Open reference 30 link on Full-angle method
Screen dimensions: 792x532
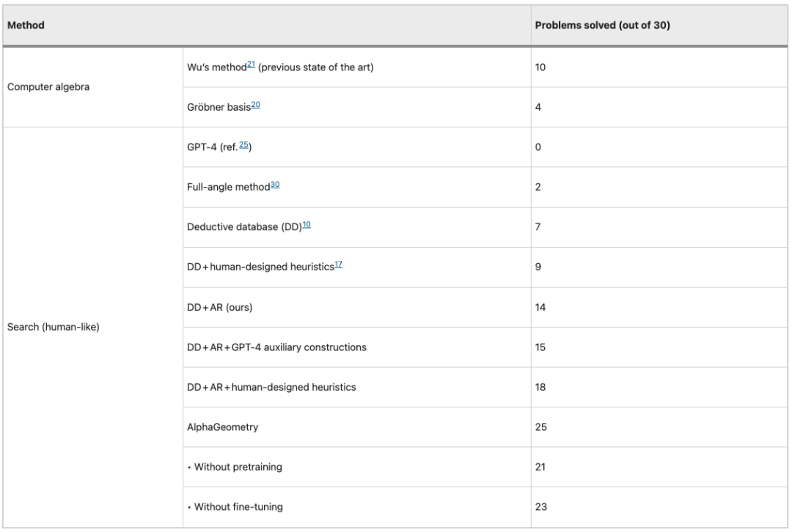[275, 185]
